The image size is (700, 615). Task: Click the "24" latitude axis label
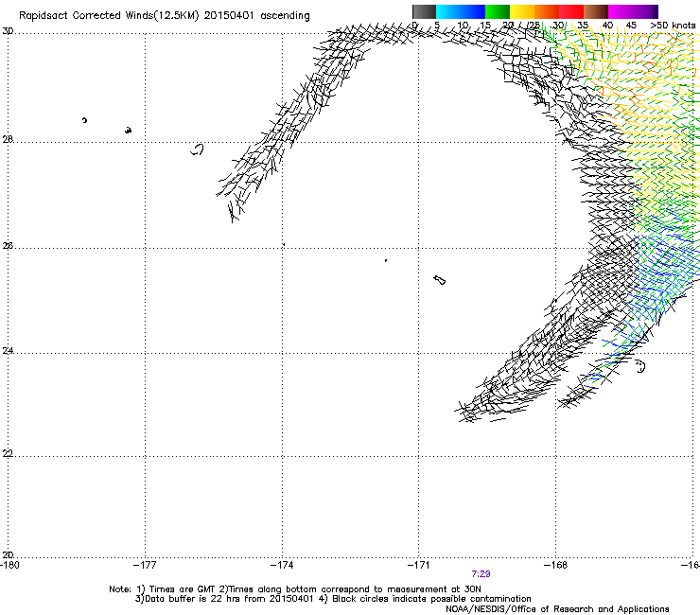(8, 351)
